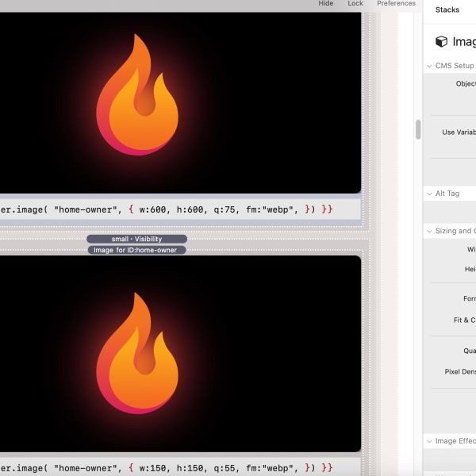
Task: Click the Image stack cube icon
Action: point(441,41)
